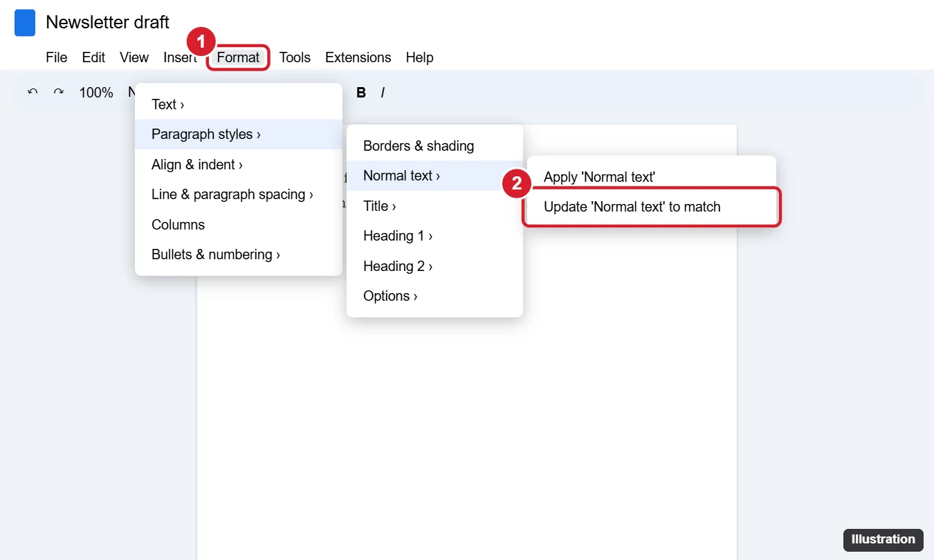
Task: Click the blue Docs document icon
Action: (x=25, y=22)
